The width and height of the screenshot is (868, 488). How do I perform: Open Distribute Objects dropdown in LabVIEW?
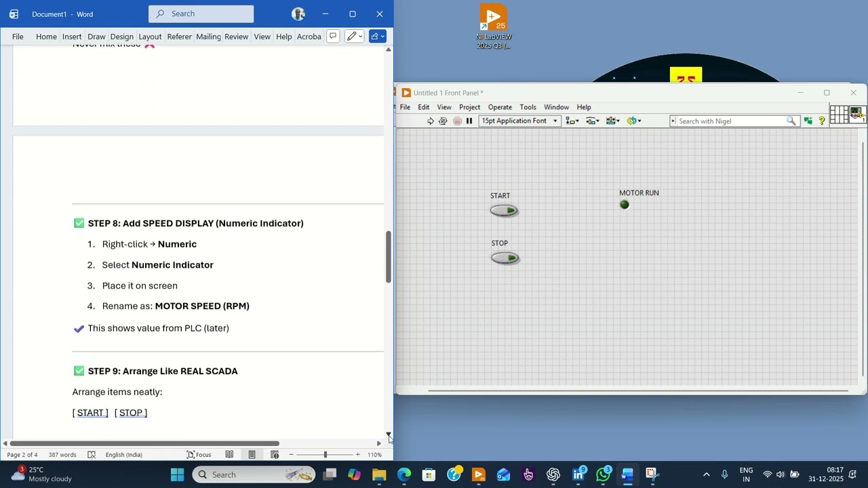click(593, 121)
